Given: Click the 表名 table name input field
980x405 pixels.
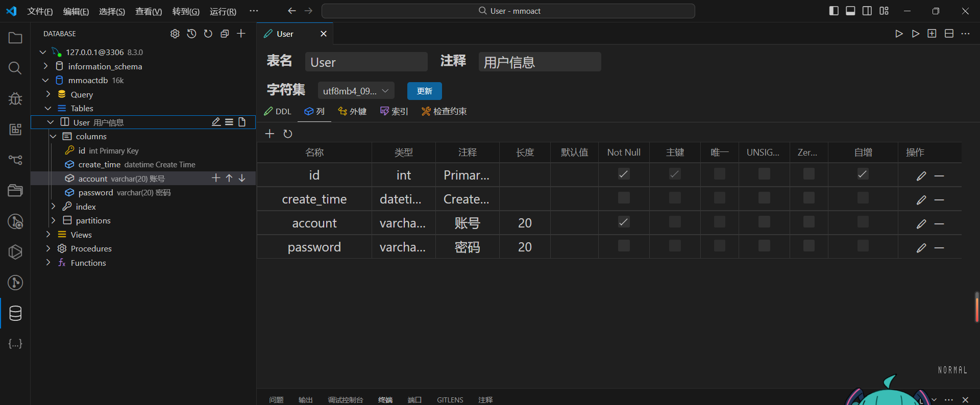Looking at the screenshot, I should [x=366, y=62].
